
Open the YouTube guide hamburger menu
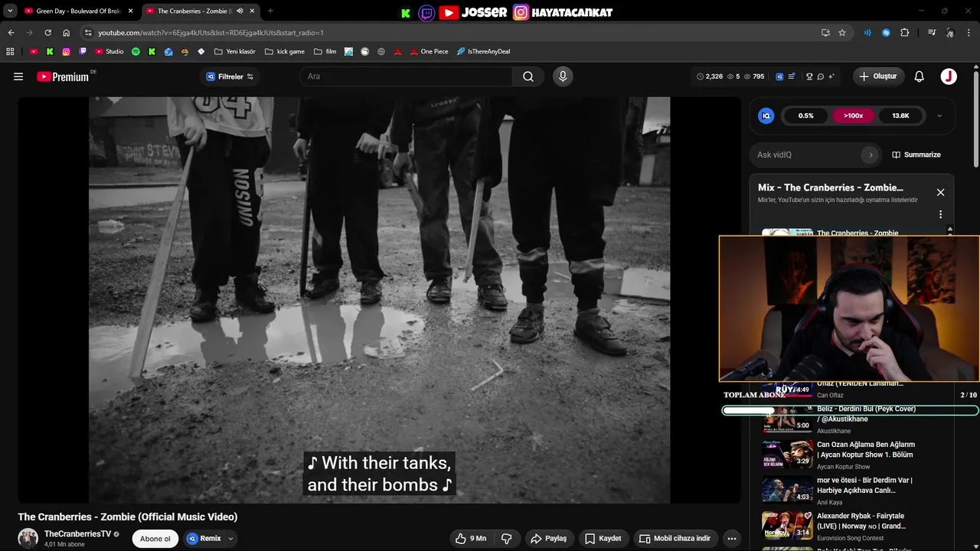[18, 77]
